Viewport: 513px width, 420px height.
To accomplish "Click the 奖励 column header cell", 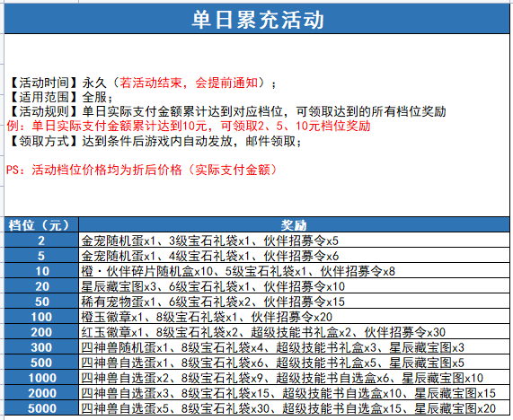I will pyautogui.click(x=294, y=225).
